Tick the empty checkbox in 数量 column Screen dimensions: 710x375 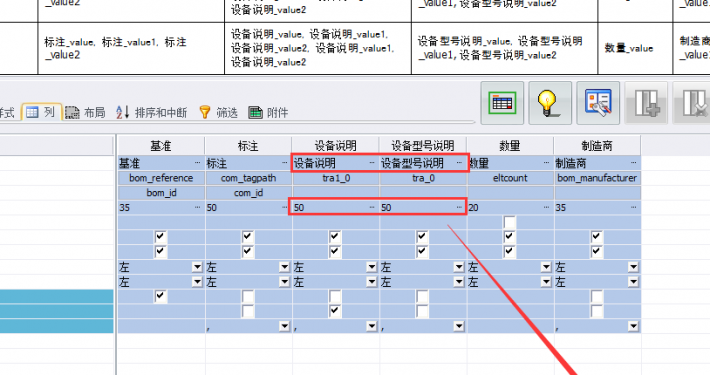(509, 222)
